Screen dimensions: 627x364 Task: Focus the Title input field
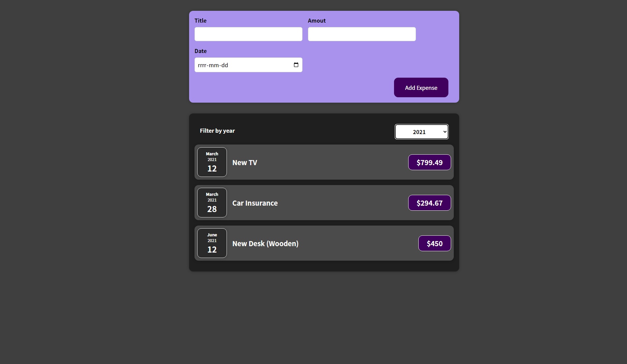click(248, 34)
